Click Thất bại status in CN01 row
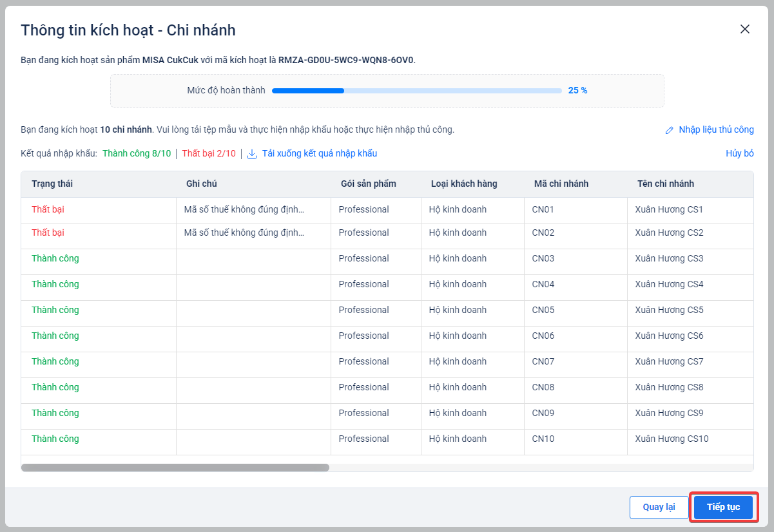The width and height of the screenshot is (774, 532). [48, 209]
